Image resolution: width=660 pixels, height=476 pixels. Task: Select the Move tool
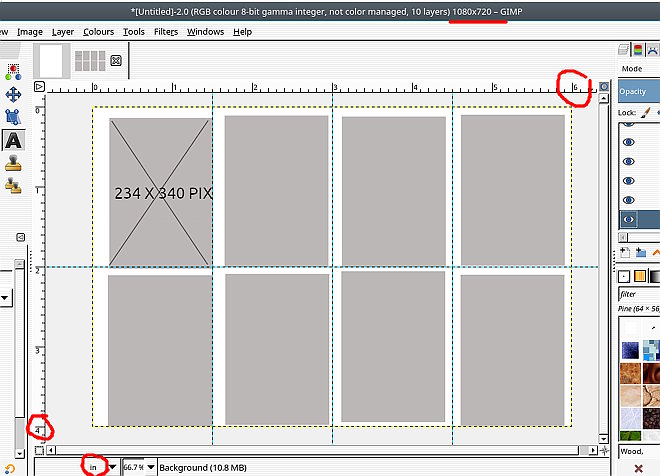pyautogui.click(x=13, y=95)
